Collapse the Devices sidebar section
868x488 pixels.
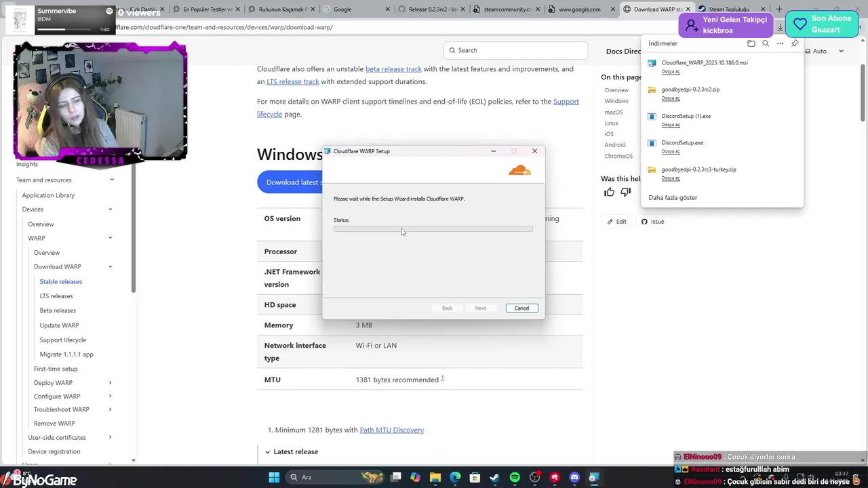tap(110, 209)
